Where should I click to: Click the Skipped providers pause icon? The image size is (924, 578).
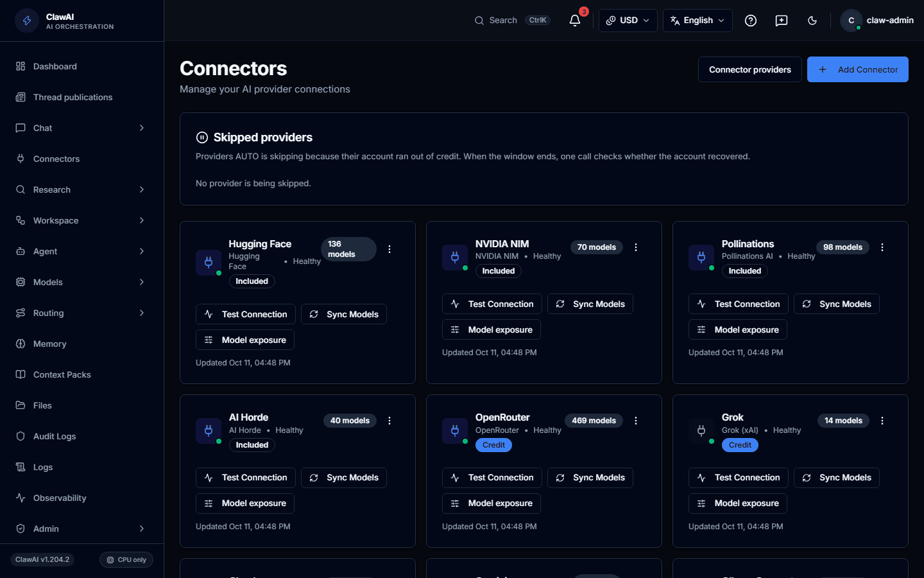point(202,137)
